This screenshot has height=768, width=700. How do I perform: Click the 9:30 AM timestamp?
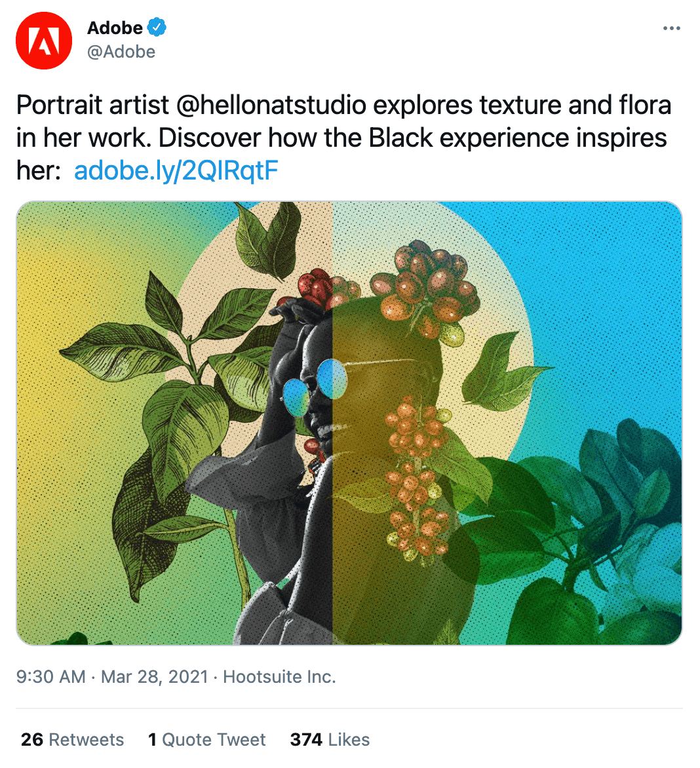tap(50, 677)
